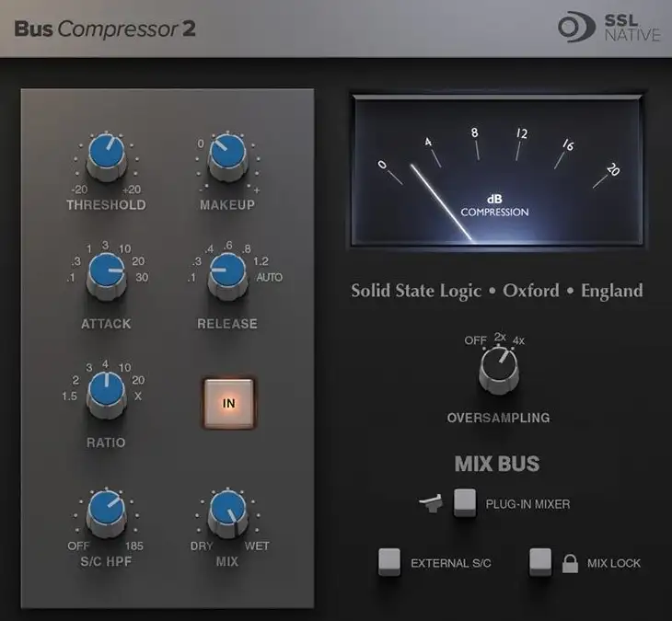
Task: Click the DRY label under Mix
Action: coord(202,546)
